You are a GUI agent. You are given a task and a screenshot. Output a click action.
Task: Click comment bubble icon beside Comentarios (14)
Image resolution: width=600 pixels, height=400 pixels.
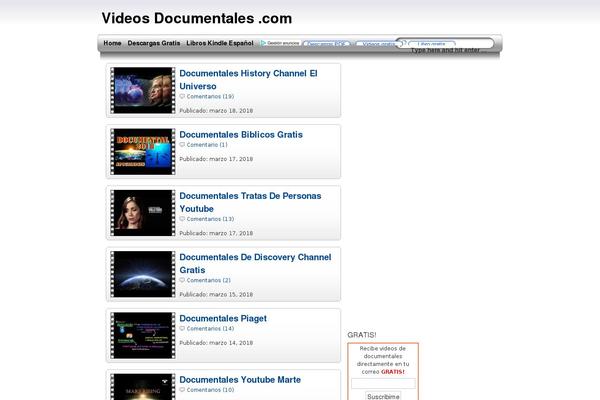click(182, 328)
